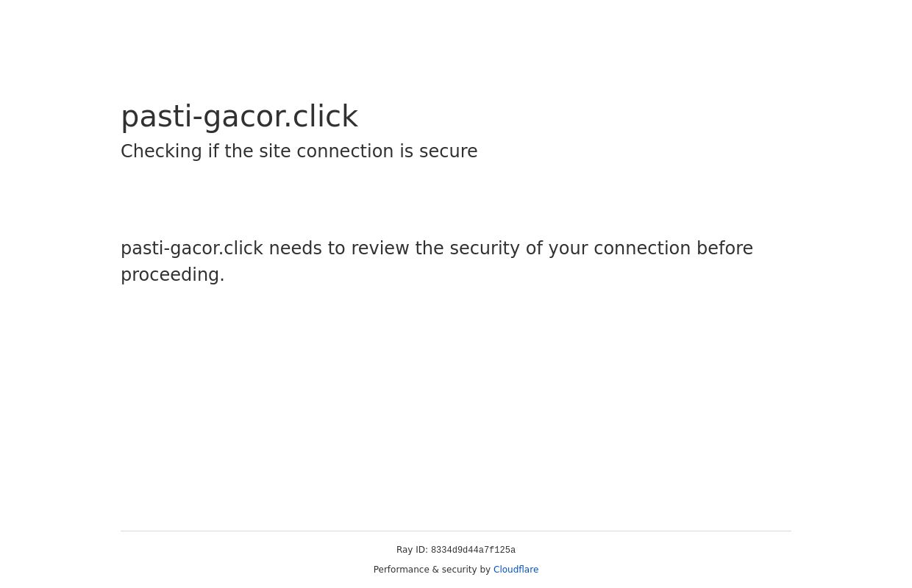The height and width of the screenshot is (588, 912).
Task: Click the word "secure" in the subheading
Action: pos(448,152)
